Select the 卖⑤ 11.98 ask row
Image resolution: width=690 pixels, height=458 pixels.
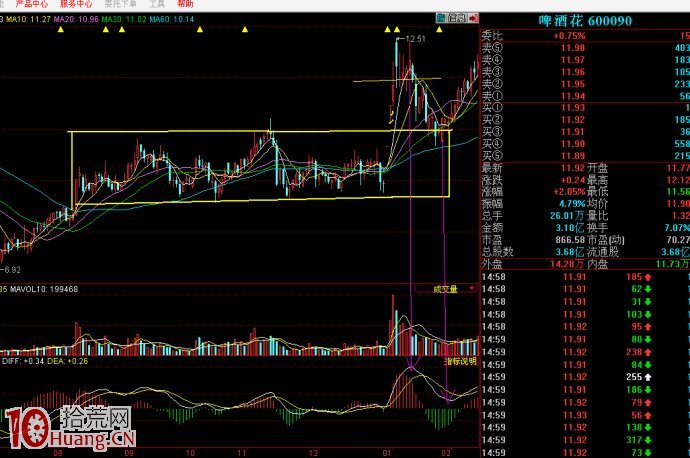(585, 48)
